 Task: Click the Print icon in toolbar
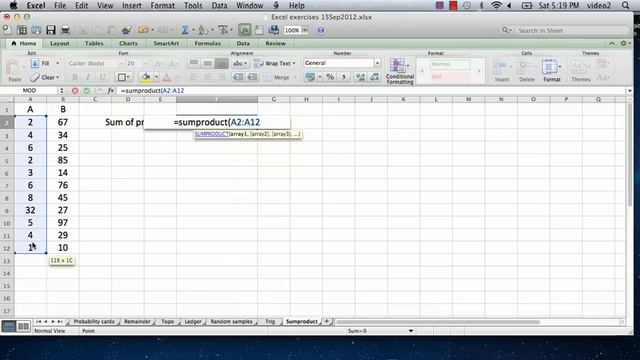coord(65,30)
